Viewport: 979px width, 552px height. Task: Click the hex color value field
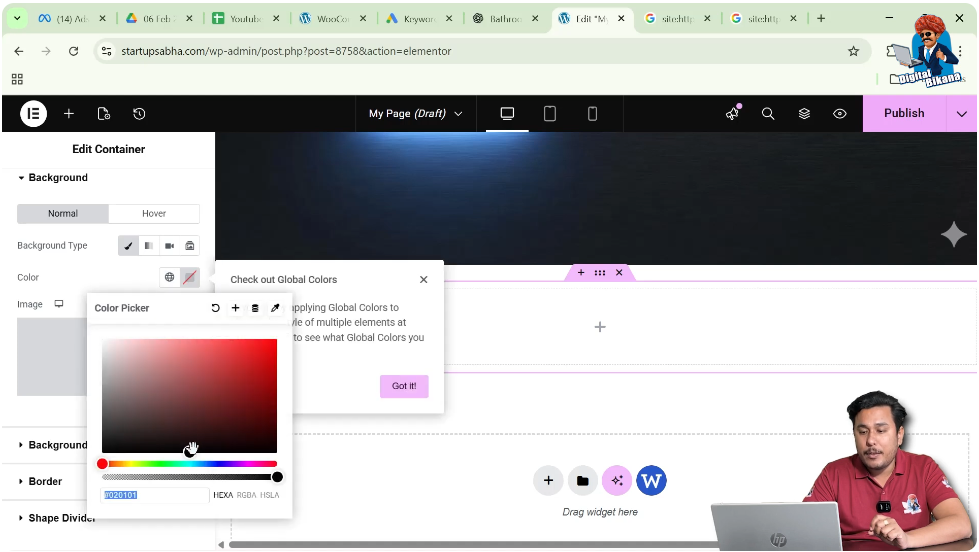pyautogui.click(x=155, y=495)
